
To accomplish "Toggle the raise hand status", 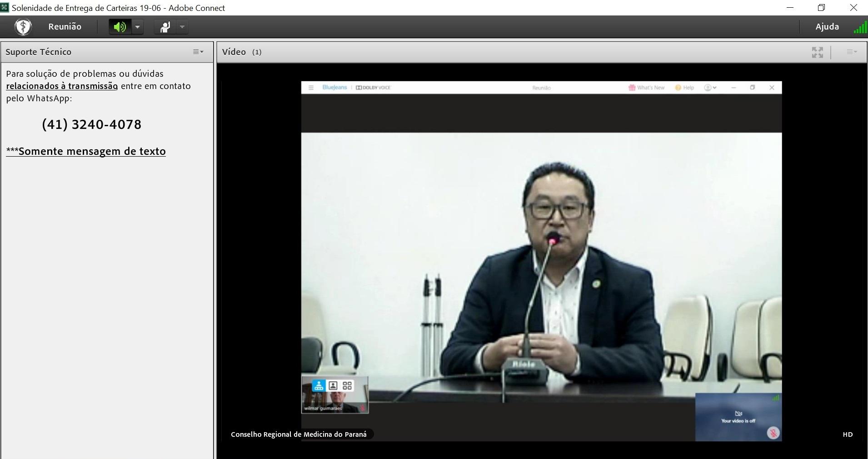I will click(165, 27).
